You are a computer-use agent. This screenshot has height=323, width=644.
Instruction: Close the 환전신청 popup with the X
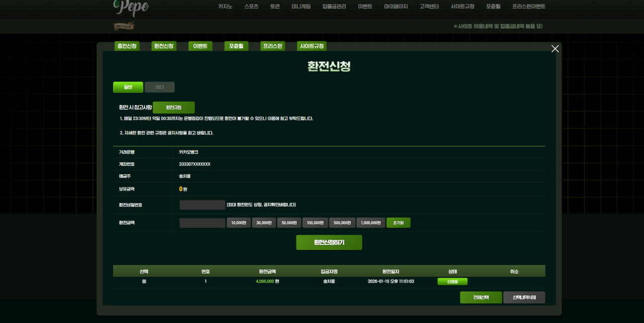click(x=555, y=49)
